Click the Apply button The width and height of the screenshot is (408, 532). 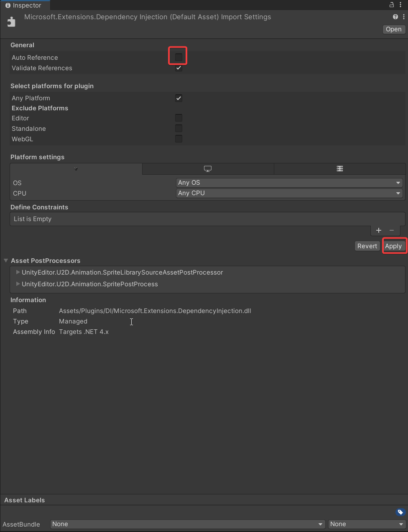click(393, 246)
